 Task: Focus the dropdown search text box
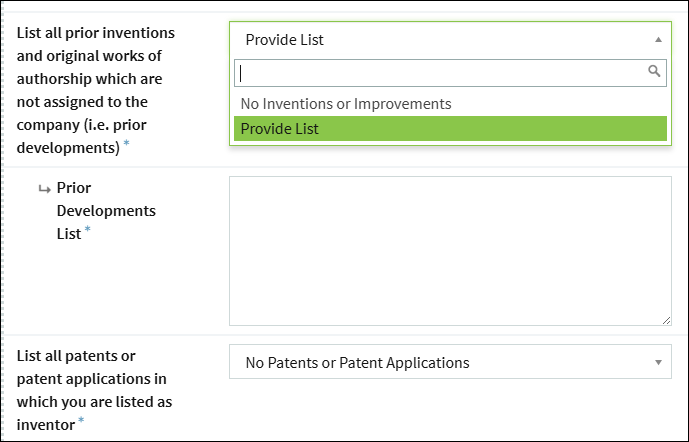[450, 73]
